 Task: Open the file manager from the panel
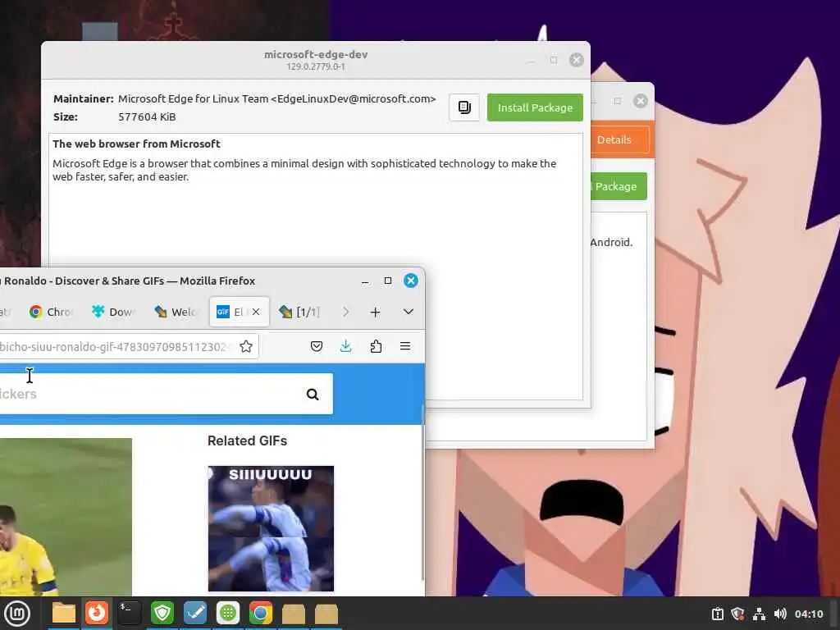(64, 614)
